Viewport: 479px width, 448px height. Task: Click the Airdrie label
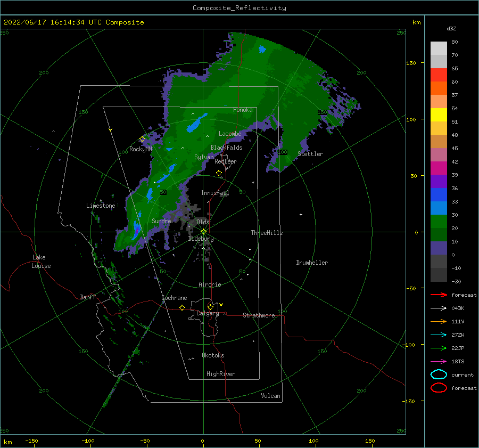(x=210, y=284)
